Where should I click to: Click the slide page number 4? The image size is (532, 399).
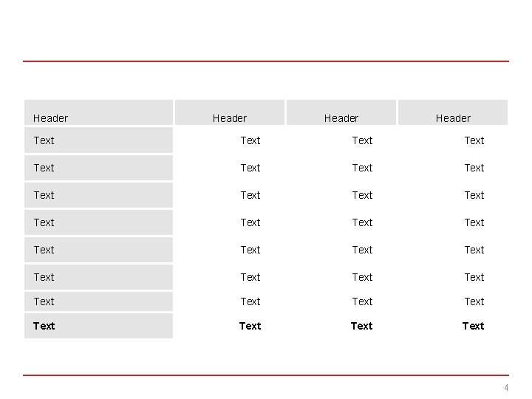[506, 387]
